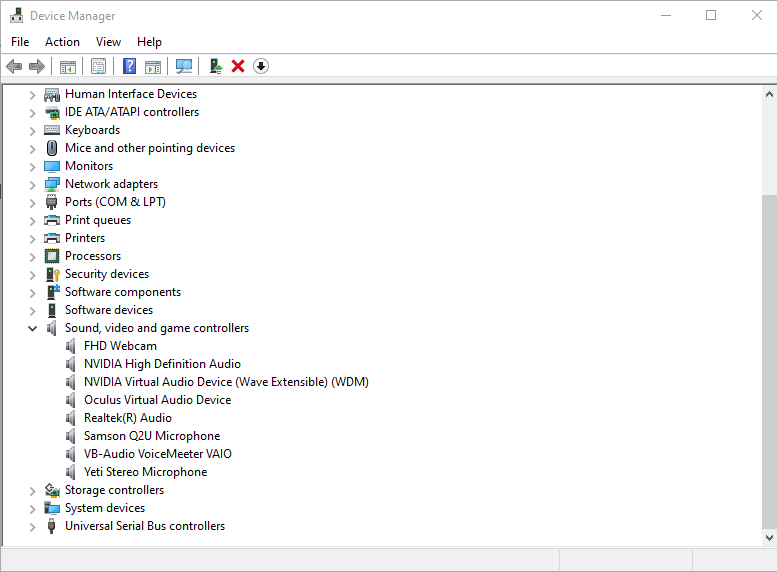Click the Disable device down-arrow icon

tap(261, 66)
